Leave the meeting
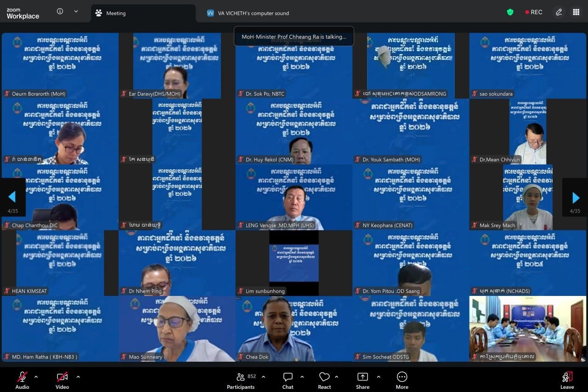Image resolution: width=588 pixels, height=392 pixels. click(567, 381)
